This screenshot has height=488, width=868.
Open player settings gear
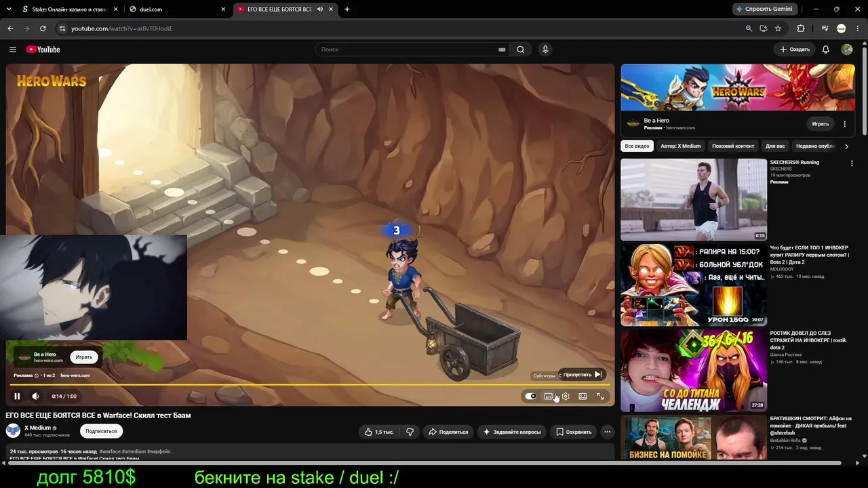(x=566, y=396)
